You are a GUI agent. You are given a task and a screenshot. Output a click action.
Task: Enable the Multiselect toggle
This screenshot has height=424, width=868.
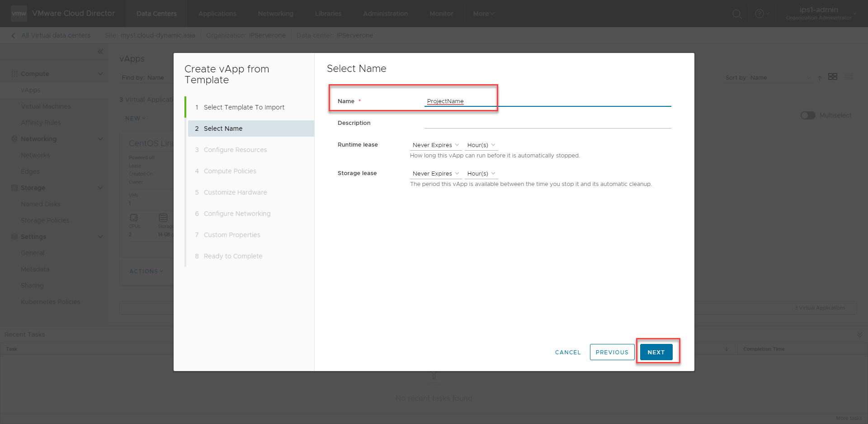807,115
